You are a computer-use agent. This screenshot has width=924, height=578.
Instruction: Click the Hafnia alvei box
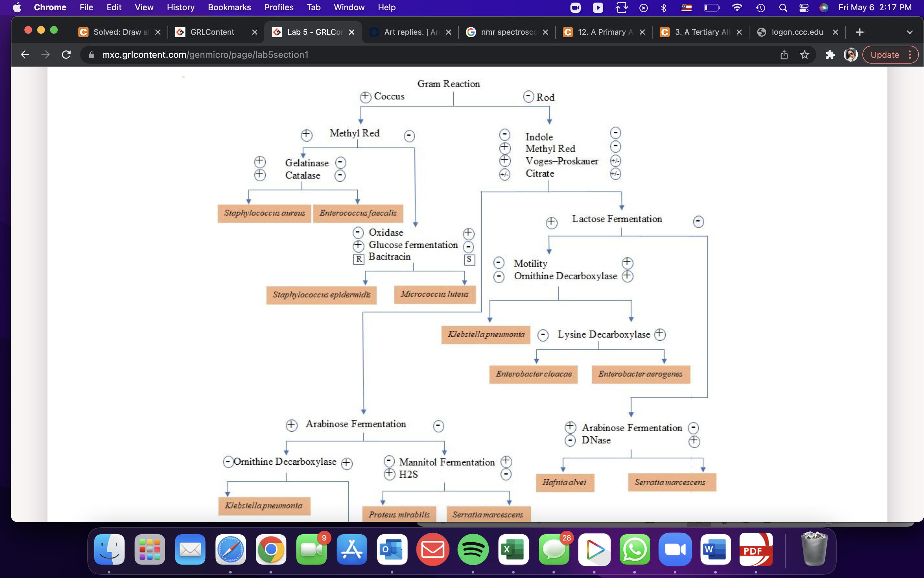[565, 482]
